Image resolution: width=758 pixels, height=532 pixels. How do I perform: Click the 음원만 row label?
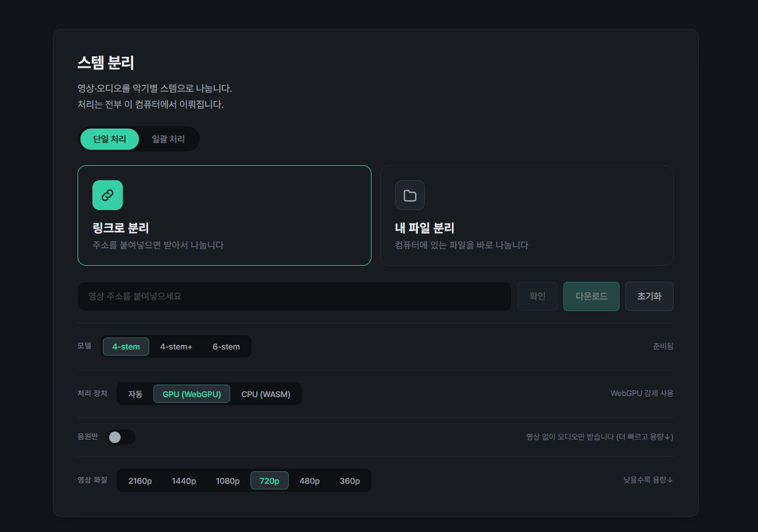pyautogui.click(x=88, y=436)
